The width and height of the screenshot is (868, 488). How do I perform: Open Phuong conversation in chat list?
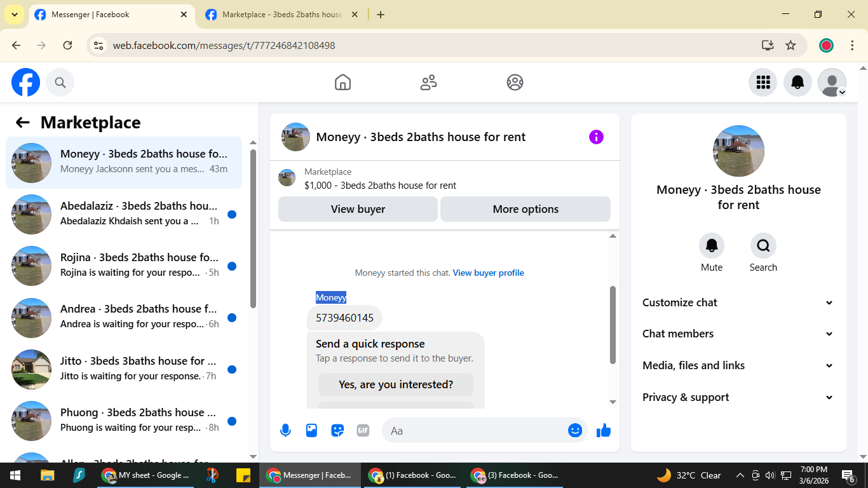point(124,421)
